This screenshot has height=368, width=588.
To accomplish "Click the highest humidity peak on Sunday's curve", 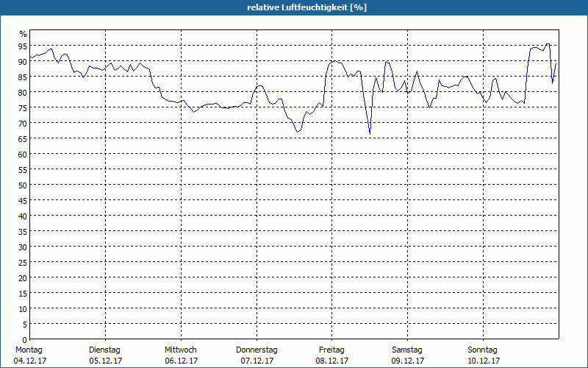I will [548, 44].
